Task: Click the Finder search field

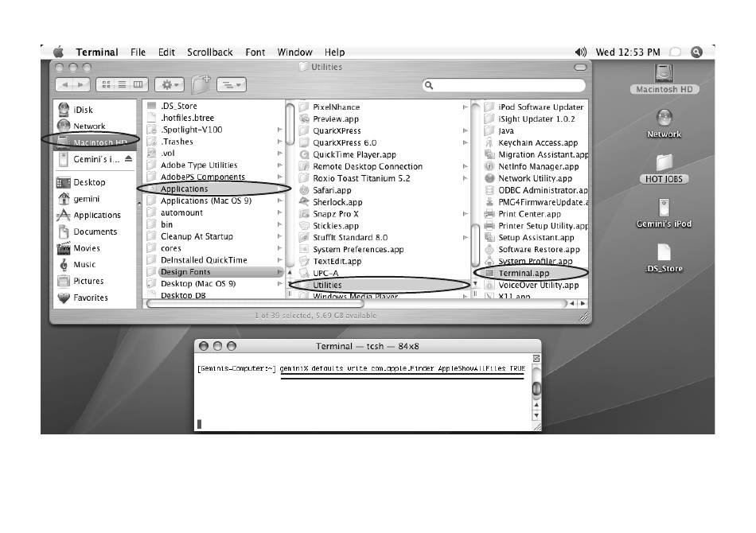Action: click(504, 85)
